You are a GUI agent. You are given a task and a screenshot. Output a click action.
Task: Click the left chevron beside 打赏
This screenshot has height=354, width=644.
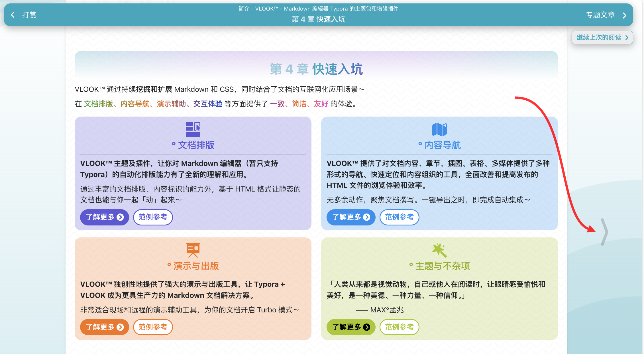click(13, 15)
